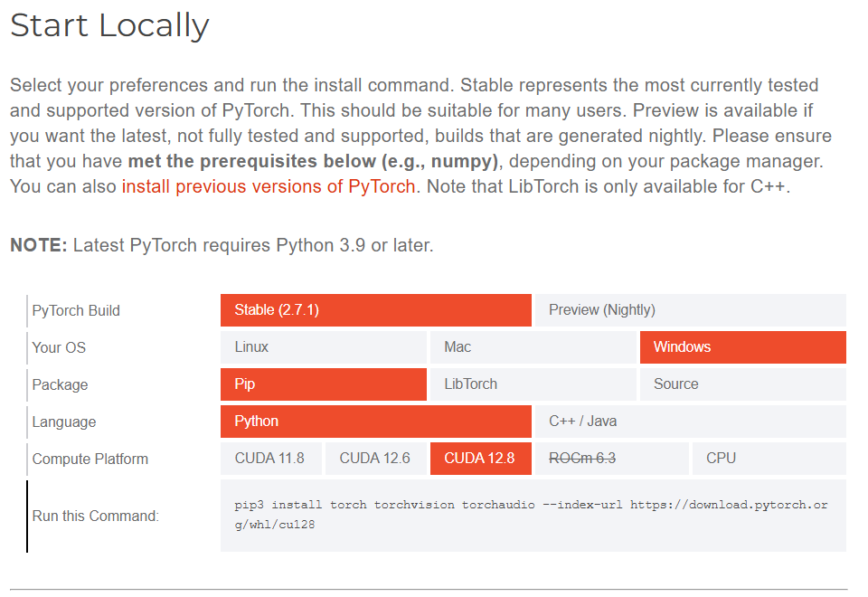Select the LibTorch package option
This screenshot has height=597, width=868.
click(x=533, y=384)
